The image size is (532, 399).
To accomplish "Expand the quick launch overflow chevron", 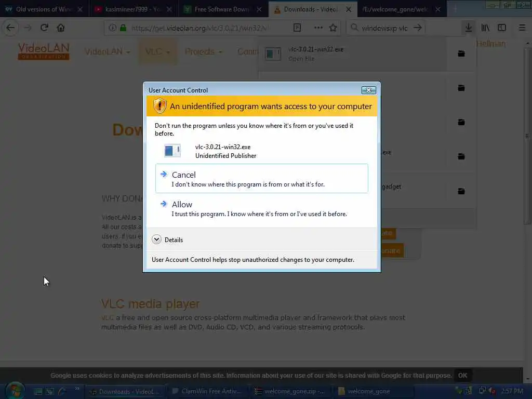I will [x=77, y=389].
